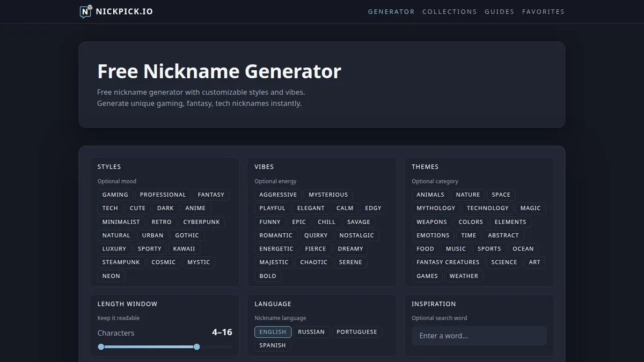The image size is (644, 362).
Task: Select the Cute style chip
Action: (137, 208)
